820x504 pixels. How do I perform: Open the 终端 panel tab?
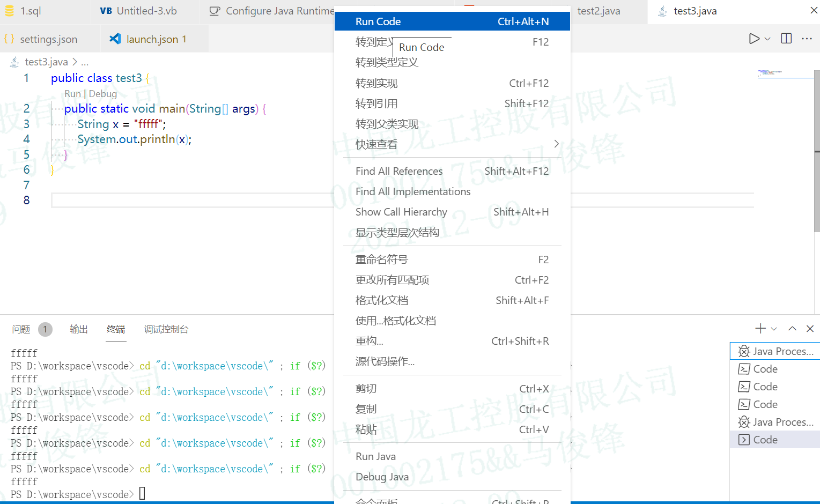click(x=116, y=329)
